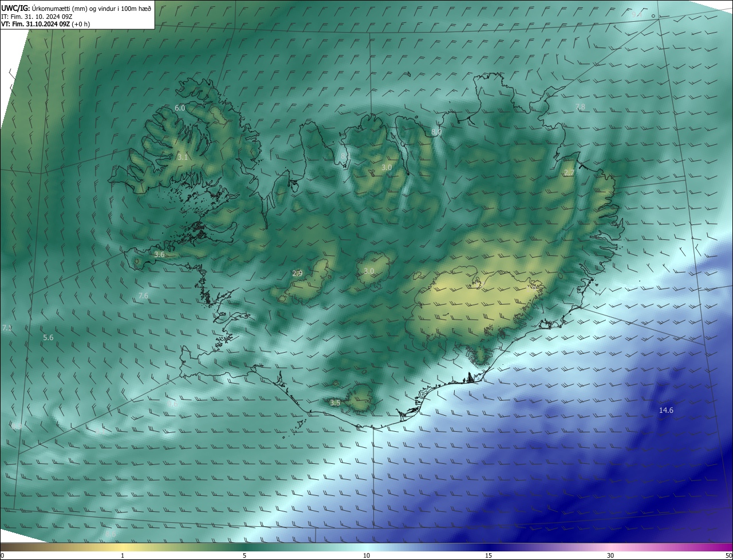Screen dimensions: 733x560
Task: Click the 7.8 value label
Action: 580,107
